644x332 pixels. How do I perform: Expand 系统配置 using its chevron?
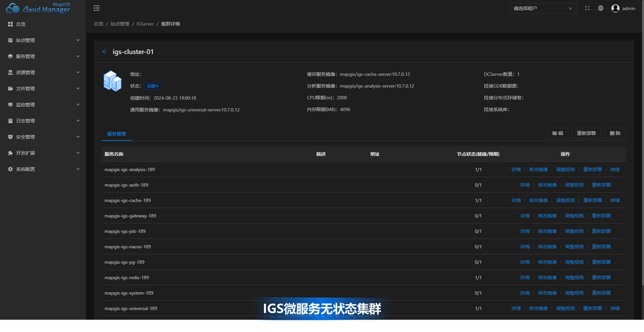(x=78, y=169)
